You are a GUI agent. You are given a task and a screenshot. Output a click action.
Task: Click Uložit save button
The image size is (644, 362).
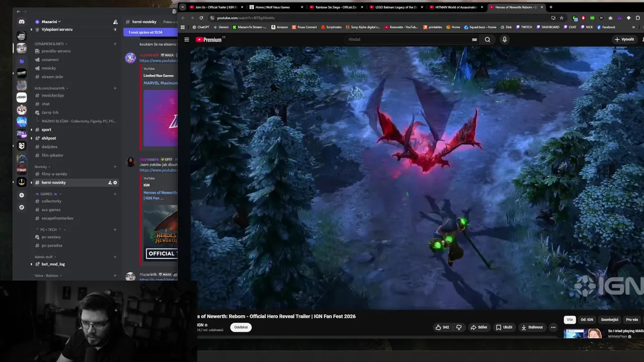(x=504, y=327)
